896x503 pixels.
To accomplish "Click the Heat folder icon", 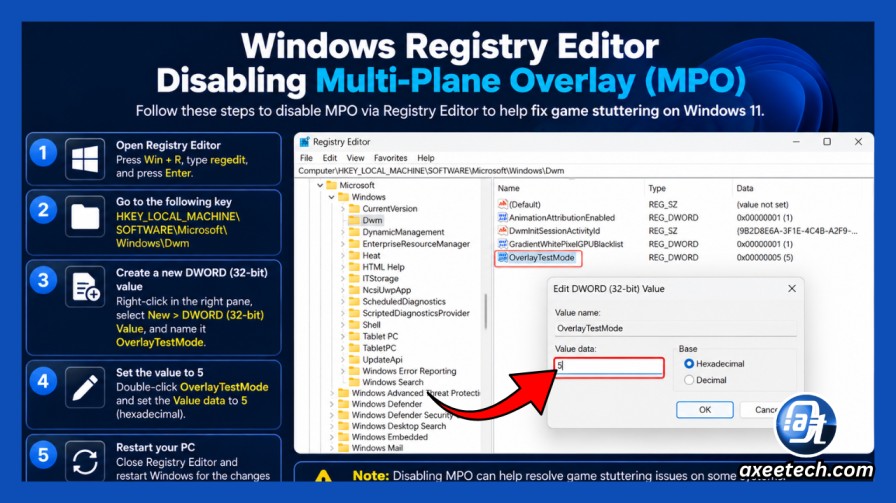I will pos(354,256).
